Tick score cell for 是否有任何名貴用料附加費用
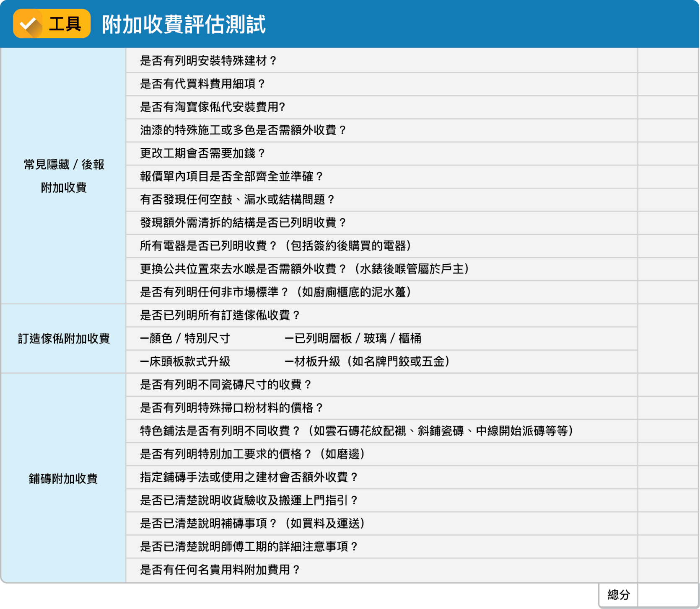700x609 pixels. (x=668, y=570)
